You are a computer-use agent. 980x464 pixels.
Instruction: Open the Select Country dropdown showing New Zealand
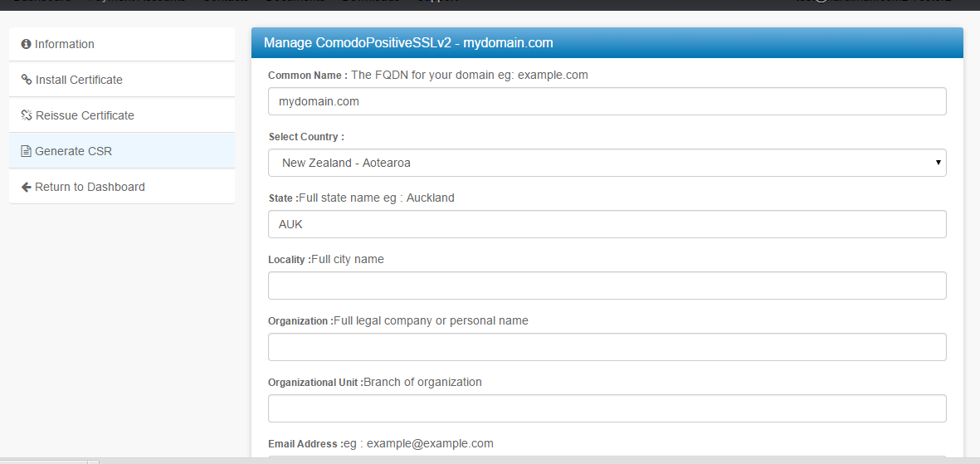[x=607, y=163]
